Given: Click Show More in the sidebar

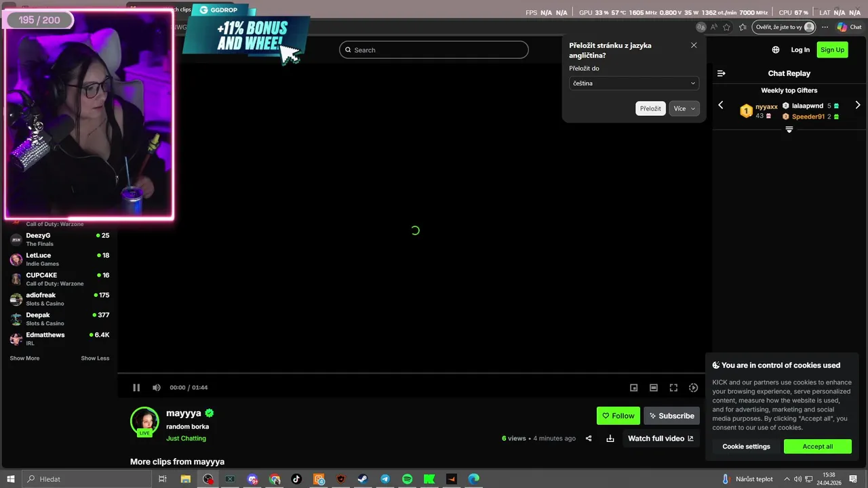Looking at the screenshot, I should coord(24,358).
